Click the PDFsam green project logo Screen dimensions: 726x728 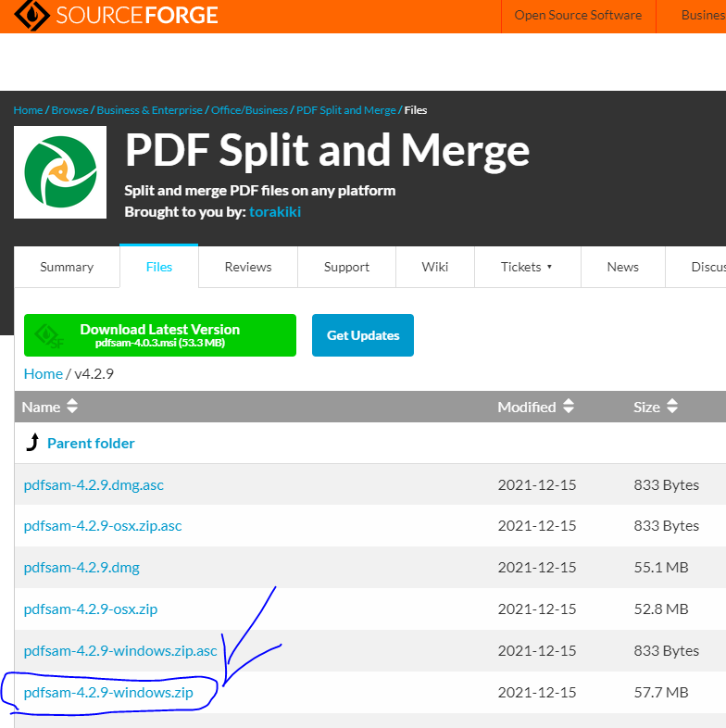point(60,172)
